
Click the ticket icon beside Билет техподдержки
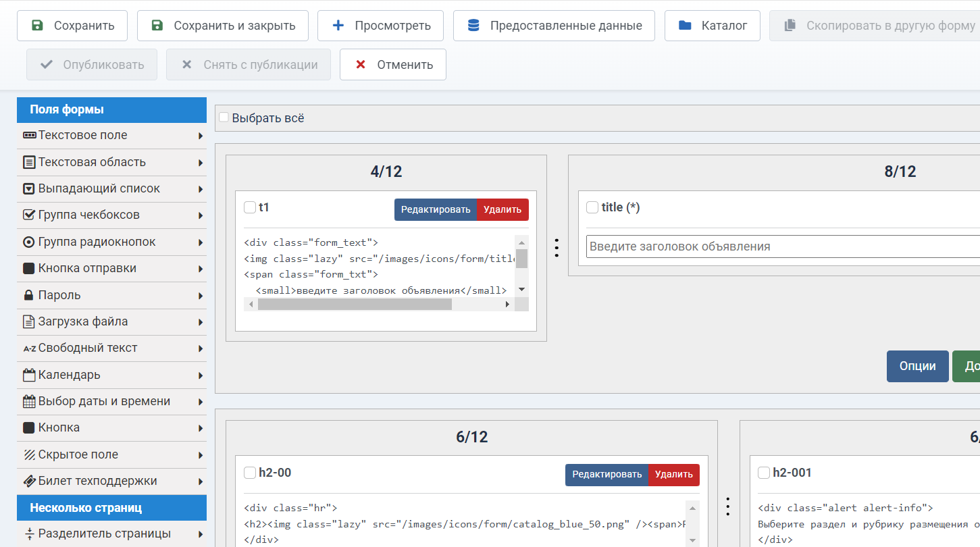tap(29, 481)
